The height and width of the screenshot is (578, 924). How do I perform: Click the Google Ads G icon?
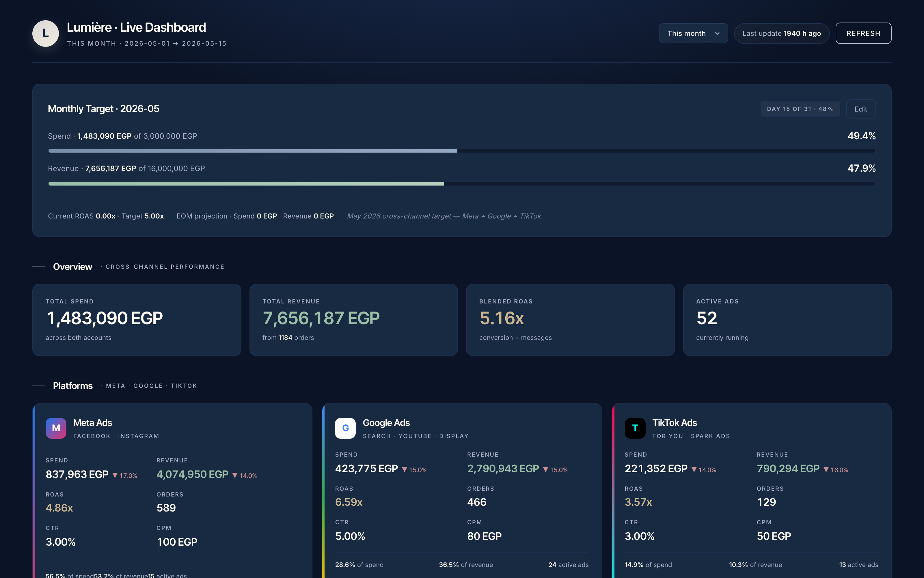pyautogui.click(x=345, y=428)
